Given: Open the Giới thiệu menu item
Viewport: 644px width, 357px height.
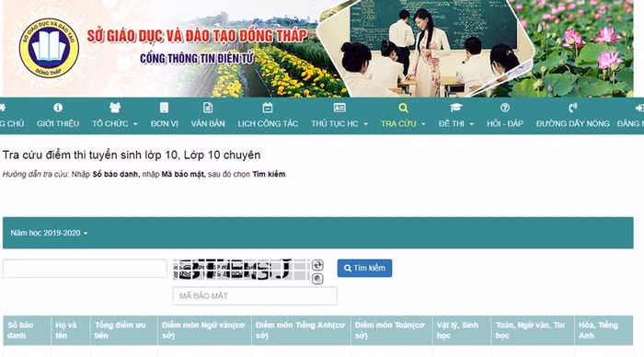Looking at the screenshot, I should point(58,123).
